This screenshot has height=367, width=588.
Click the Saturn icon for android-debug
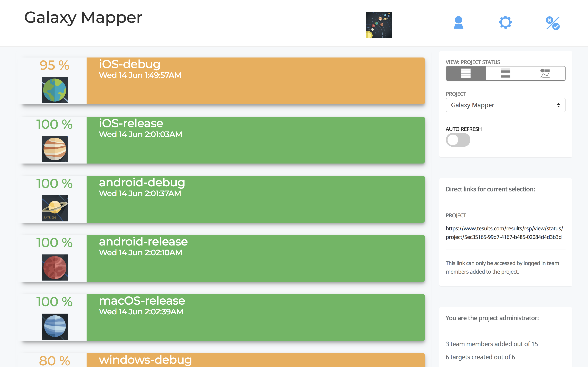(55, 208)
